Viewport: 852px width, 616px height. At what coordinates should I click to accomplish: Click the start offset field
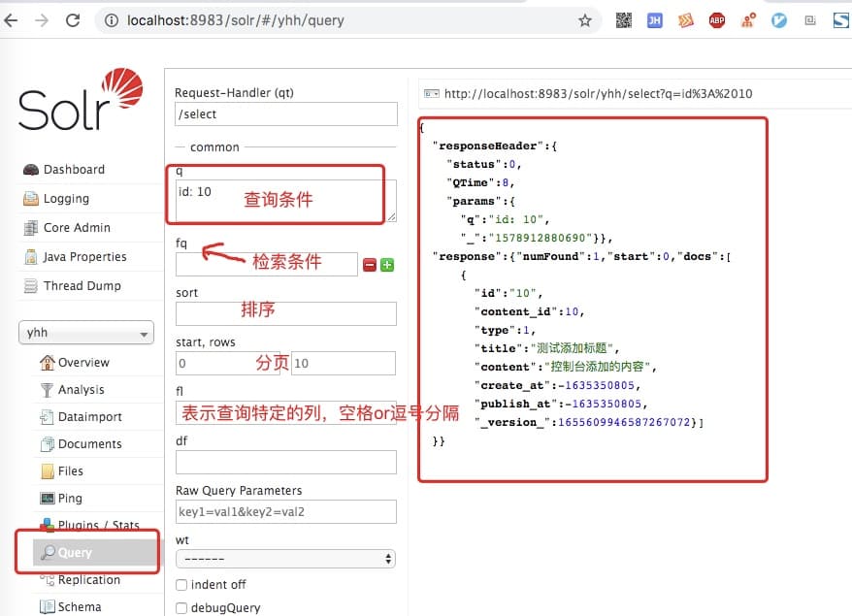point(228,364)
